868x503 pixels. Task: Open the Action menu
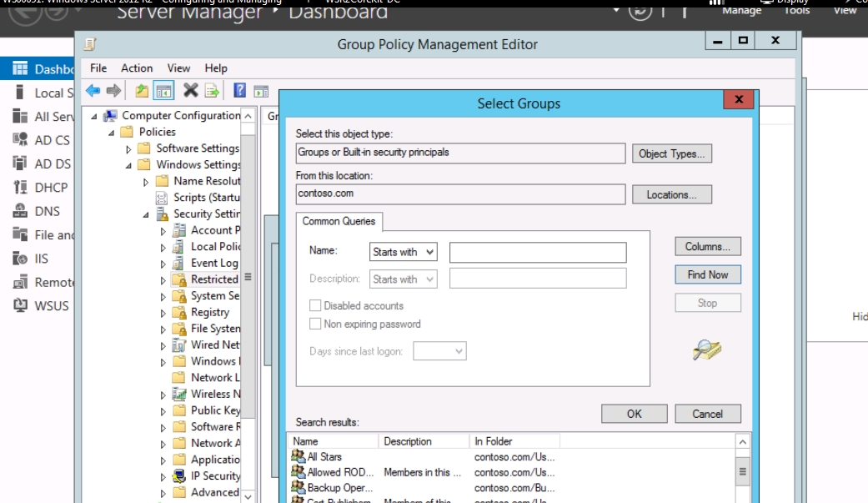click(x=137, y=68)
